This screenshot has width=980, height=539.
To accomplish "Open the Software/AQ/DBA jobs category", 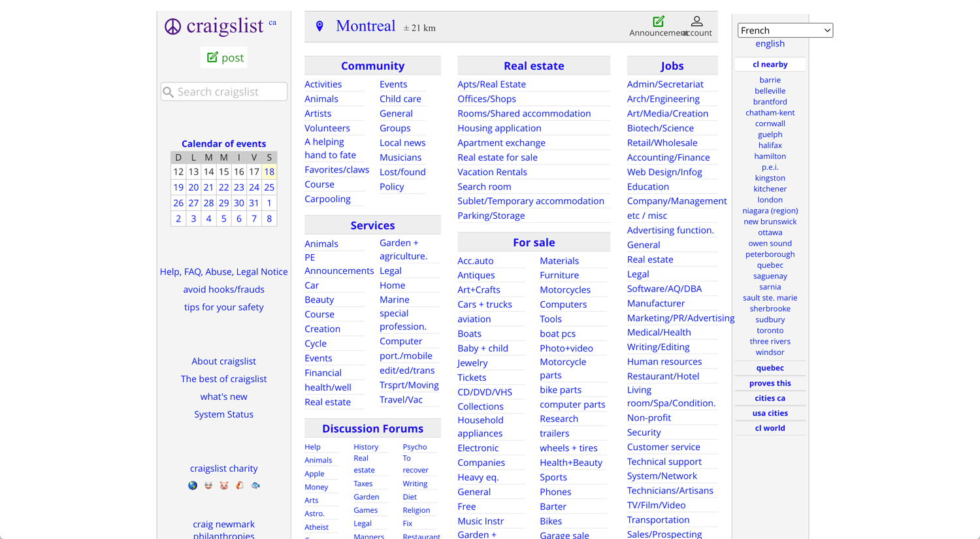I will click(664, 289).
